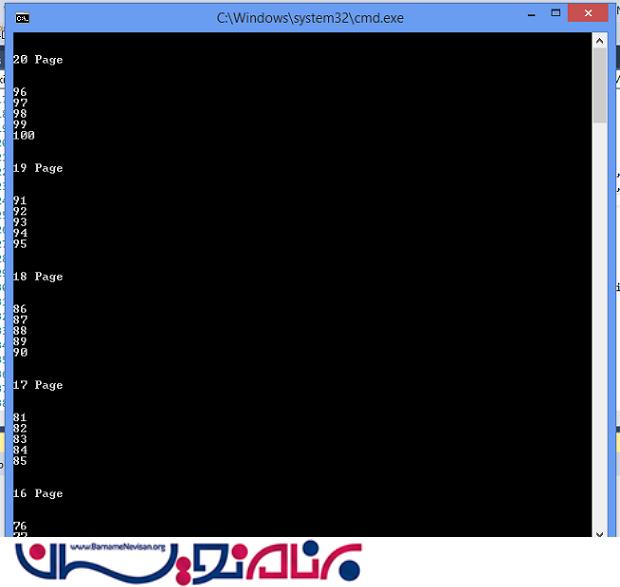This screenshot has height=587, width=620.
Task: Click the number 100 in console output
Action: [x=24, y=136]
